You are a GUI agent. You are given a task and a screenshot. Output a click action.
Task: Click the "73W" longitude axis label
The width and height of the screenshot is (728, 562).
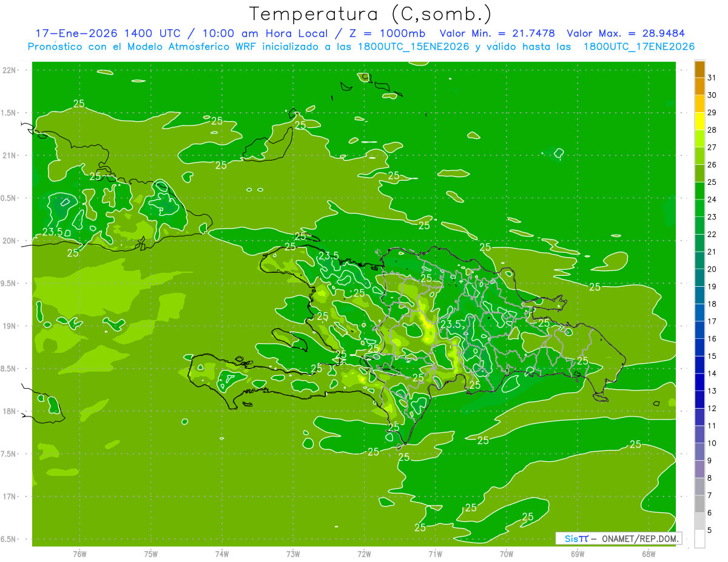coord(293,554)
